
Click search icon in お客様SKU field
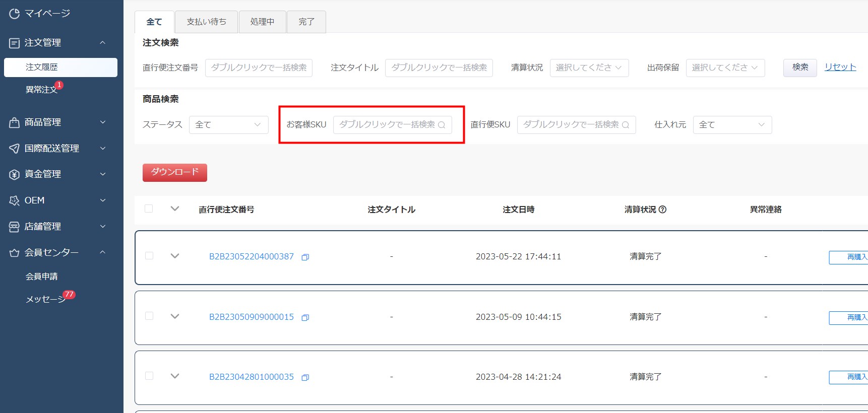click(442, 125)
